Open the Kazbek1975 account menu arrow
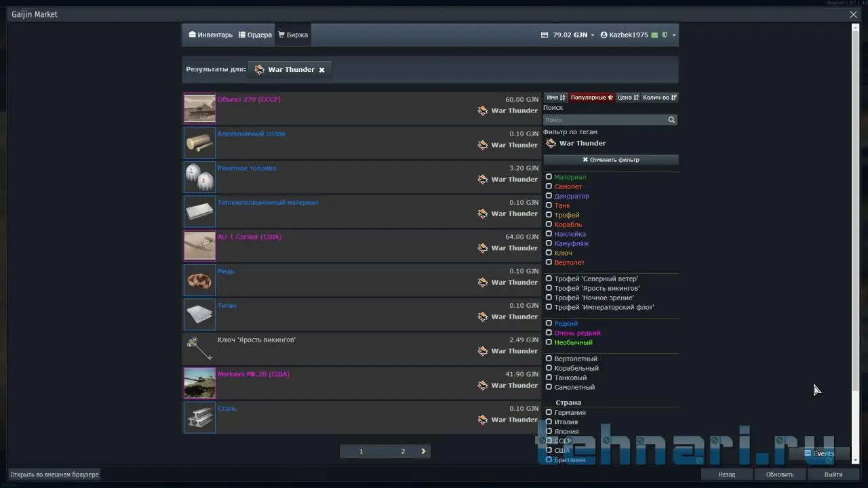This screenshot has height=488, width=868. (x=673, y=35)
